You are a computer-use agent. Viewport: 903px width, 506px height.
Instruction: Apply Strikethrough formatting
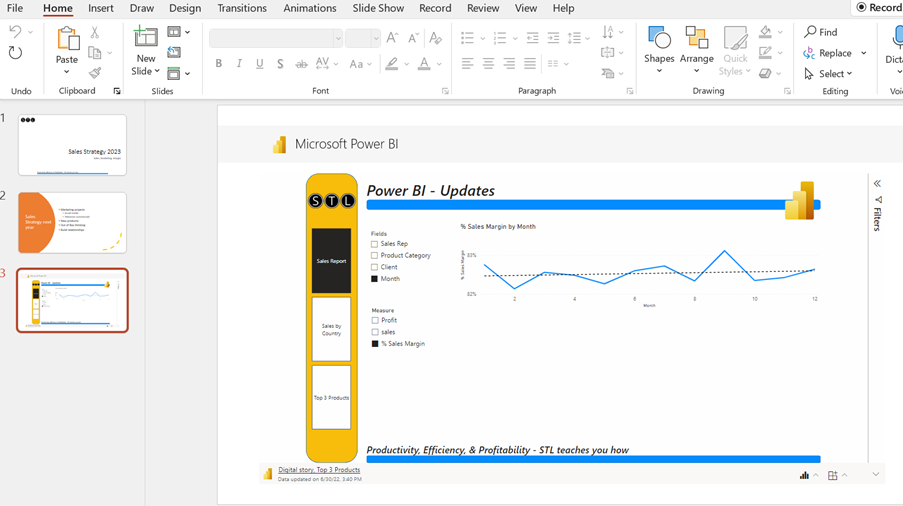tap(301, 64)
